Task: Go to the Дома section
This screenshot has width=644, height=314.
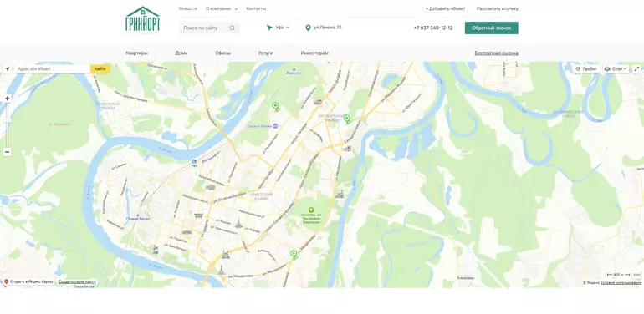Action: point(181,53)
